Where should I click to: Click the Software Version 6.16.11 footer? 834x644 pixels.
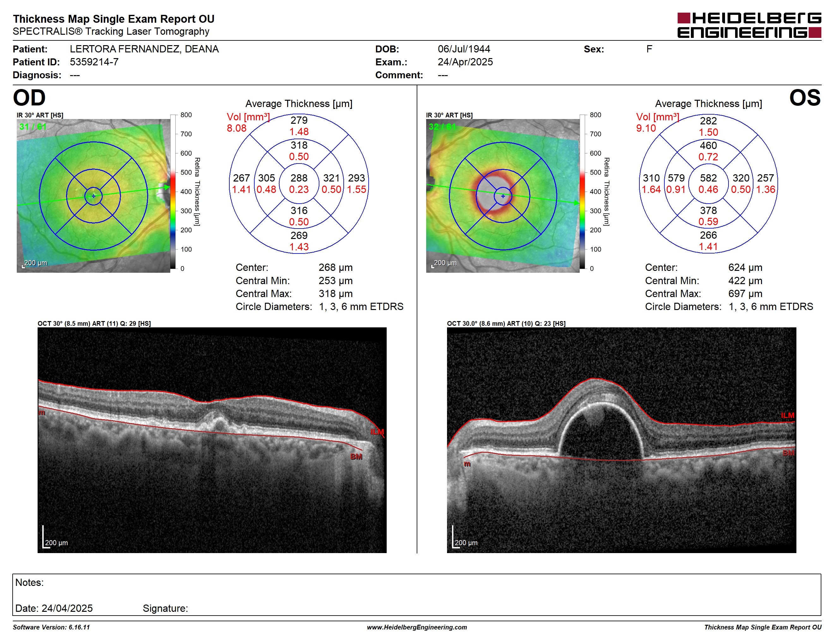[x=51, y=627]
